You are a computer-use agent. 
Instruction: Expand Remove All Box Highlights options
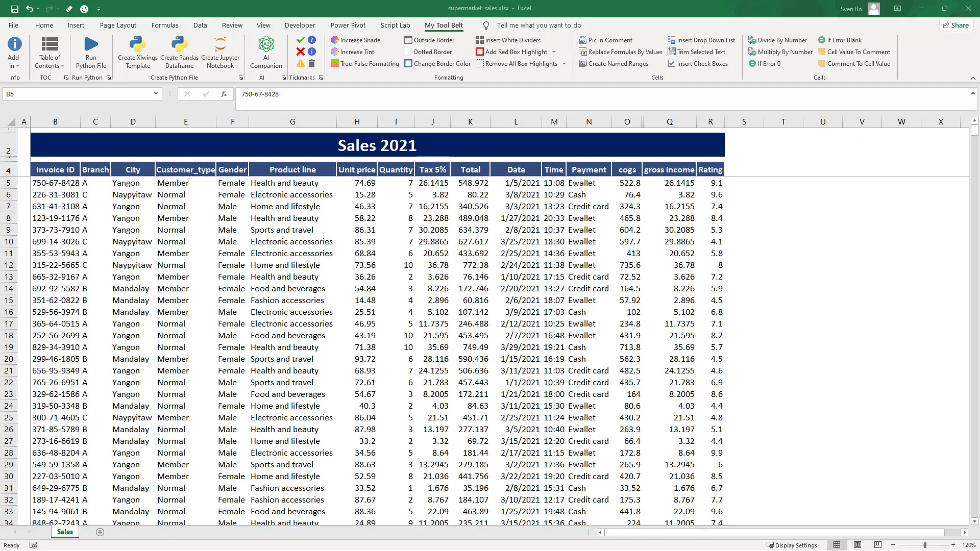point(564,63)
